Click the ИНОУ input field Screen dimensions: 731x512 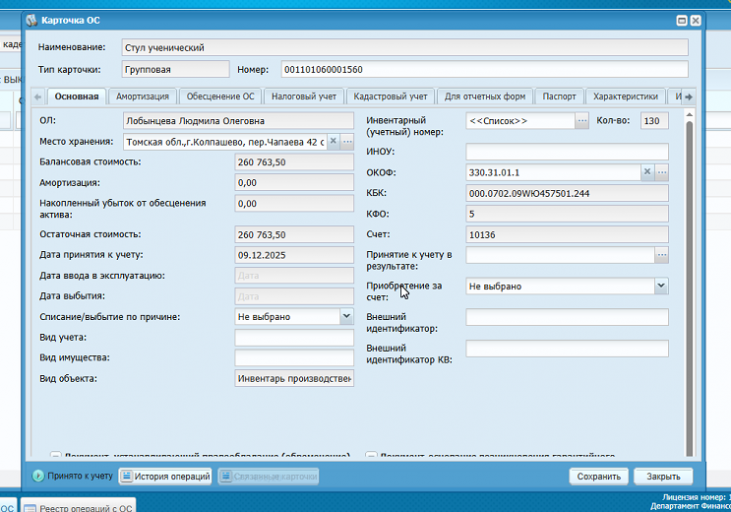tap(567, 152)
